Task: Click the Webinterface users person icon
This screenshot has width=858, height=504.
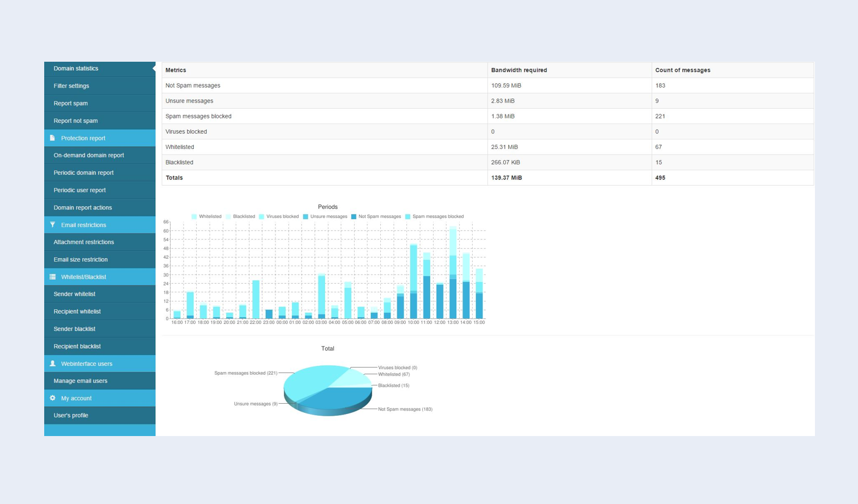Action: (x=53, y=364)
